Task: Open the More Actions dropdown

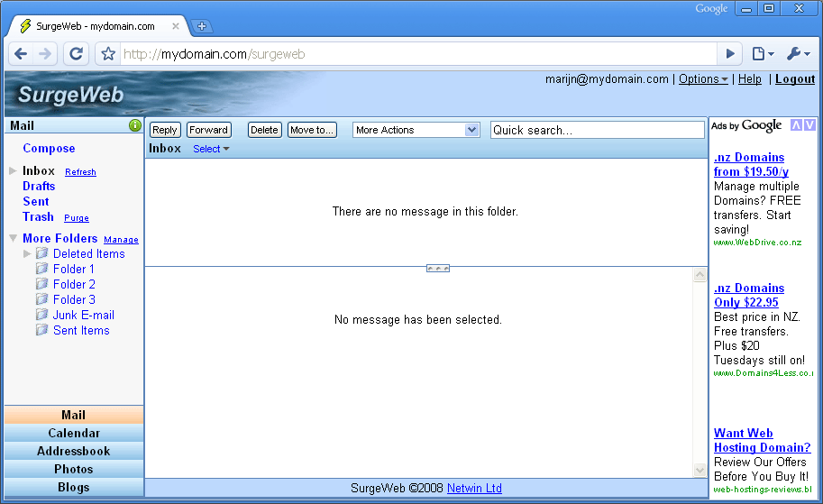Action: click(416, 130)
